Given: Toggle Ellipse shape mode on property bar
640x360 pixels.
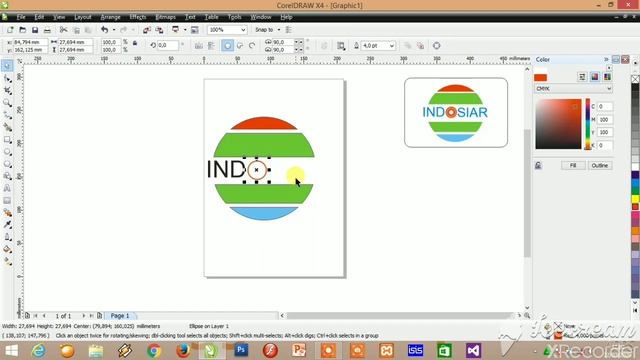Looking at the screenshot, I should tap(228, 46).
